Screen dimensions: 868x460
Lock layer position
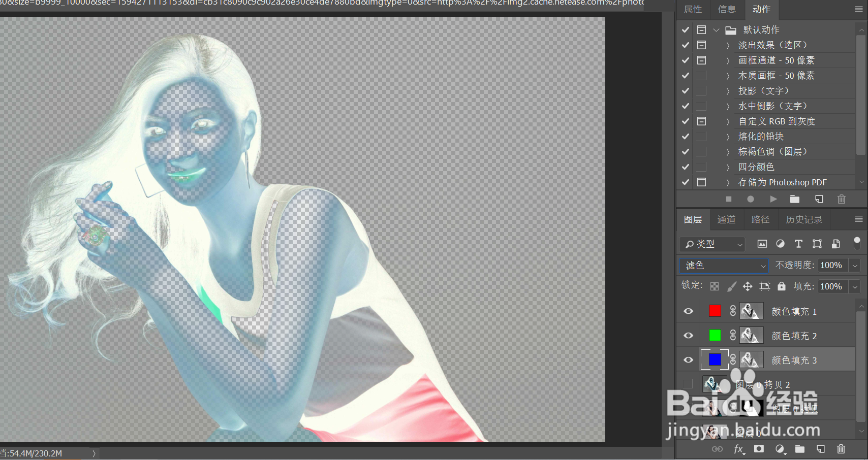pos(748,286)
